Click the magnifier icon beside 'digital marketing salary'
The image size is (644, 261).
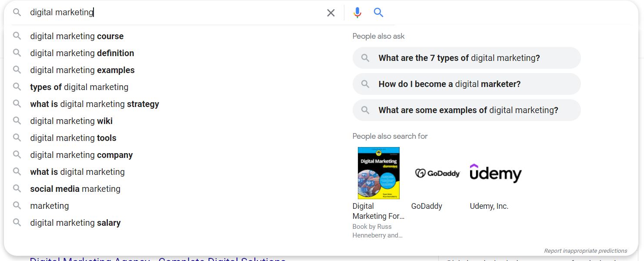pyautogui.click(x=17, y=222)
